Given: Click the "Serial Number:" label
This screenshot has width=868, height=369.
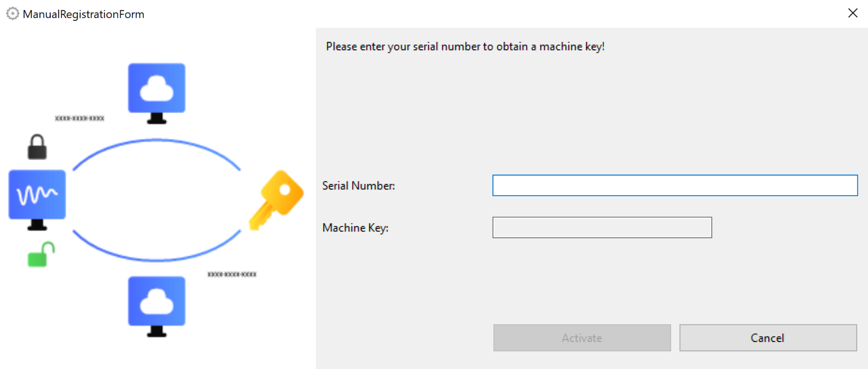Looking at the screenshot, I should 359,186.
